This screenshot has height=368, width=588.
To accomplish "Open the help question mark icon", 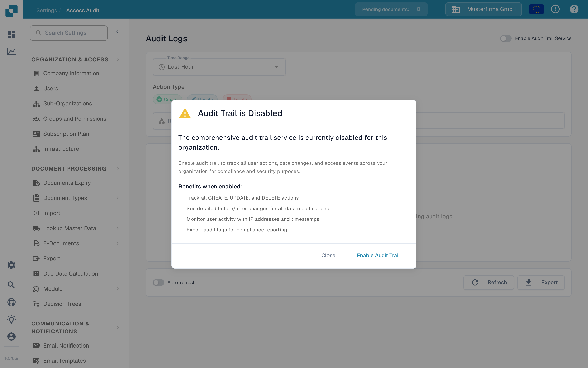I will [x=574, y=9].
